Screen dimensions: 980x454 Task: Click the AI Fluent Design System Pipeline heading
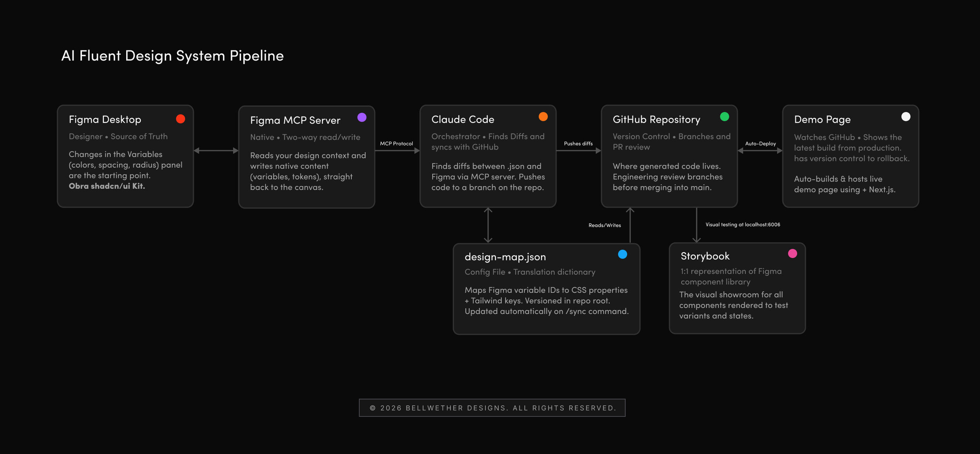click(x=172, y=56)
